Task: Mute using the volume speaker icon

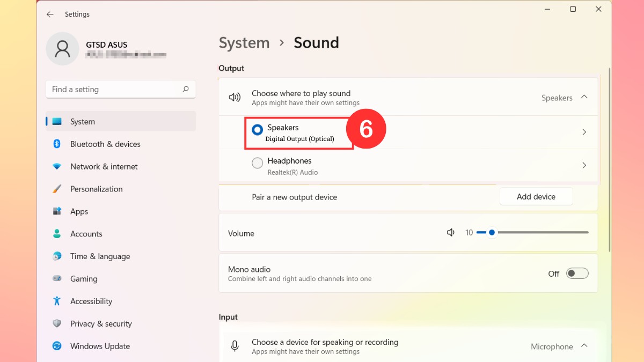Action: 451,233
